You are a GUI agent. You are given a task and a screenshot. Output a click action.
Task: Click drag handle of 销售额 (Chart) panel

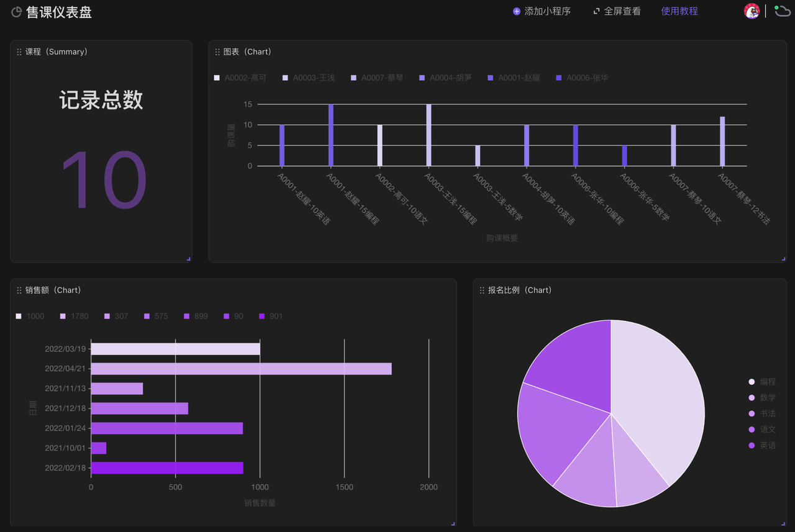click(19, 291)
